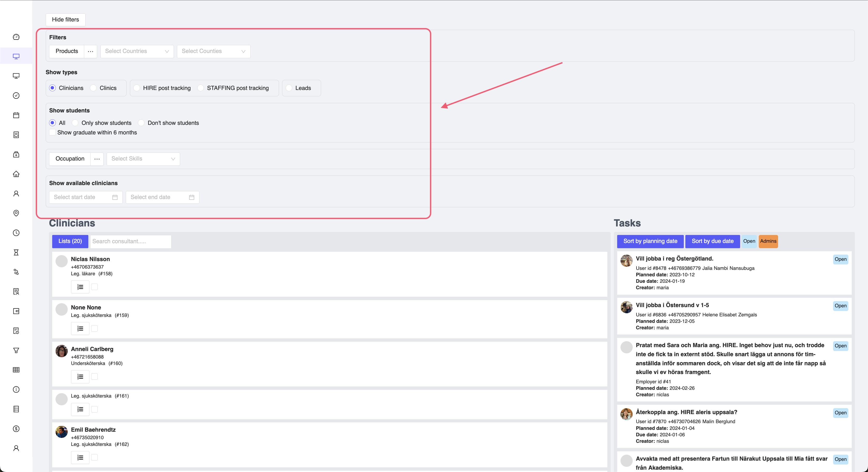The width and height of the screenshot is (868, 472).
Task: Enable Show graduate within 6 months
Action: point(52,133)
